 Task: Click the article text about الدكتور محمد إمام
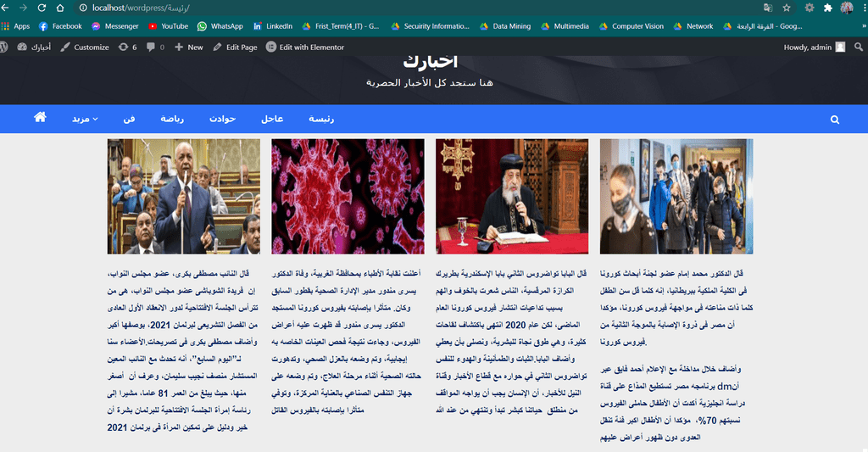tap(676, 308)
